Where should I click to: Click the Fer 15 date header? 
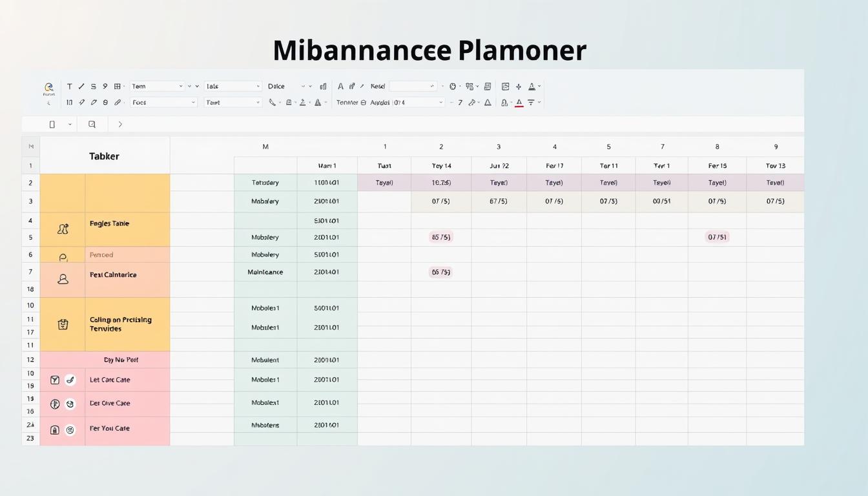pos(718,166)
